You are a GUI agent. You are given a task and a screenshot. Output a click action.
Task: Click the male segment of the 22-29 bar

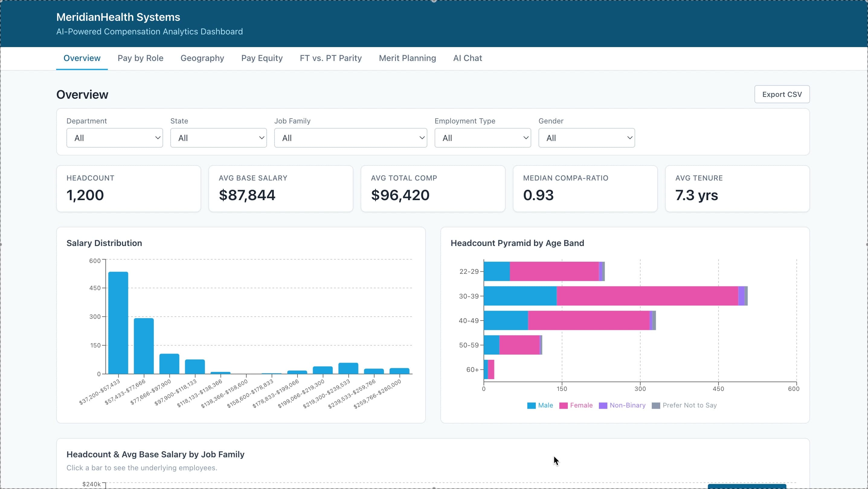click(497, 271)
